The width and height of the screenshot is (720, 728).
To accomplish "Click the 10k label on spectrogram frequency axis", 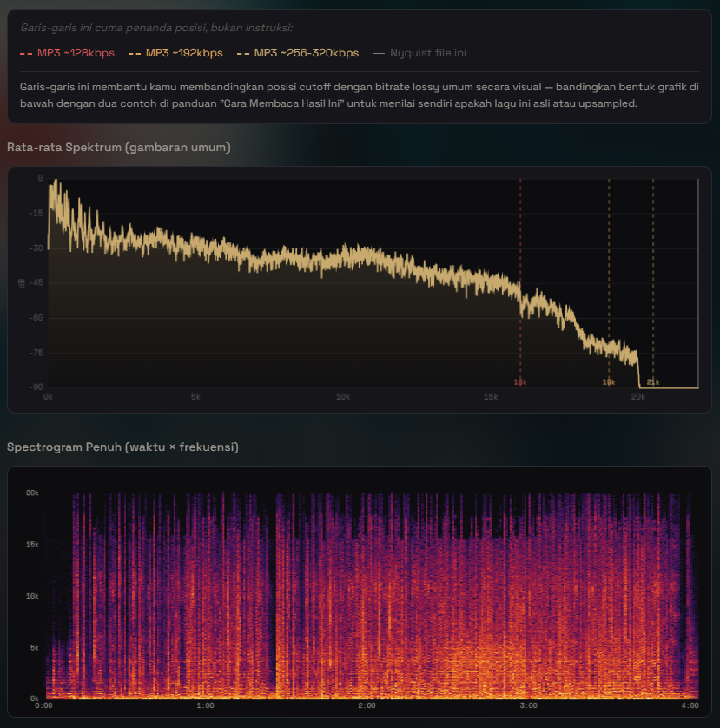I will (x=32, y=596).
